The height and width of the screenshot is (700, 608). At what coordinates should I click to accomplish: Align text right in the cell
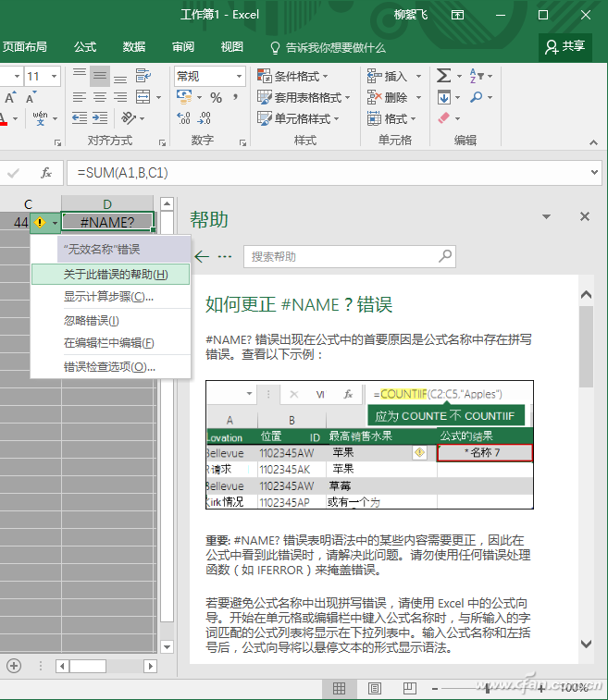coord(120,97)
